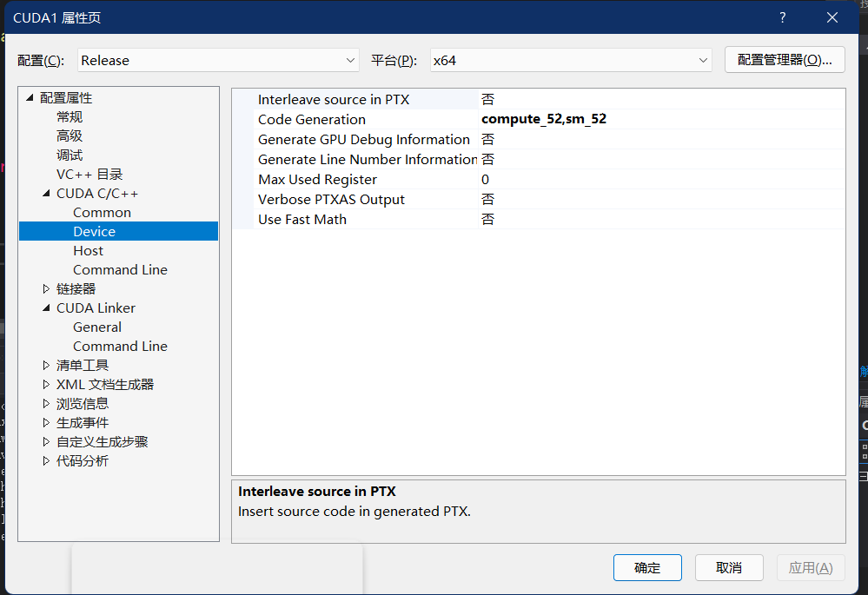This screenshot has width=868, height=595.
Task: Open the Release configuration dropdown
Action: 351,60
